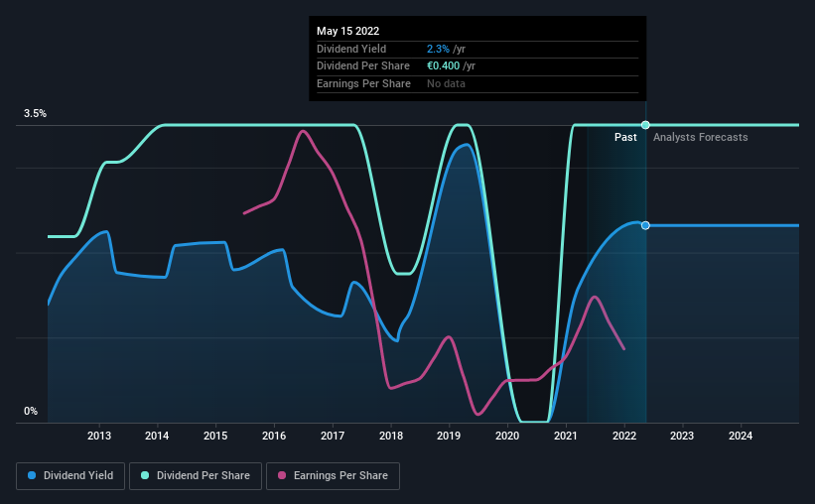Click the Dividend Per Share tooltip row label
Image resolution: width=815 pixels, height=504 pixels.
pos(362,66)
